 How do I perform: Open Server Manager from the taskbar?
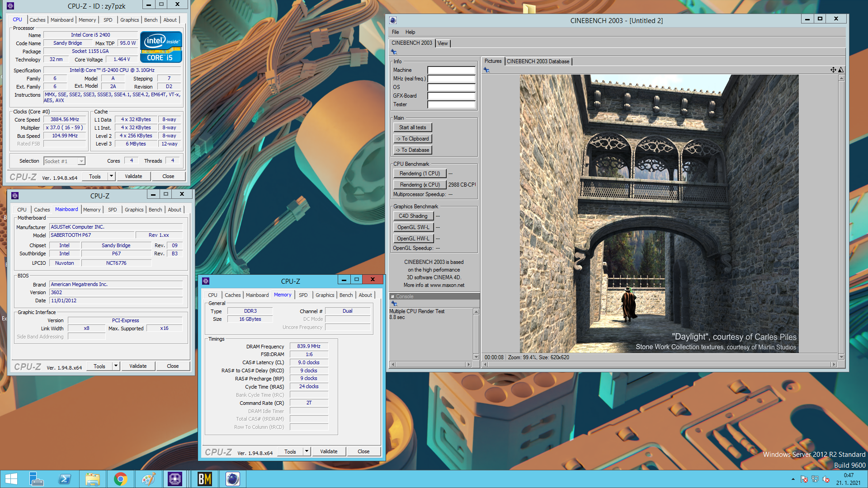[37, 479]
